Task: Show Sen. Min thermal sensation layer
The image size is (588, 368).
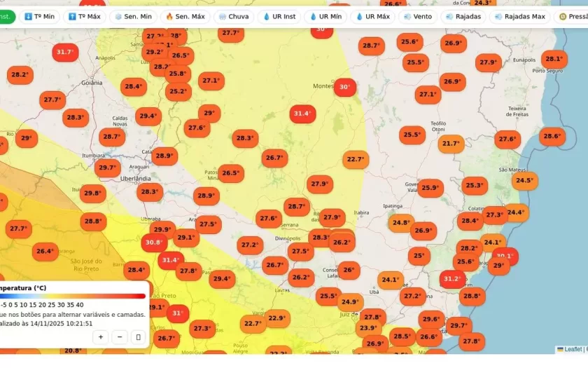Action: point(133,16)
